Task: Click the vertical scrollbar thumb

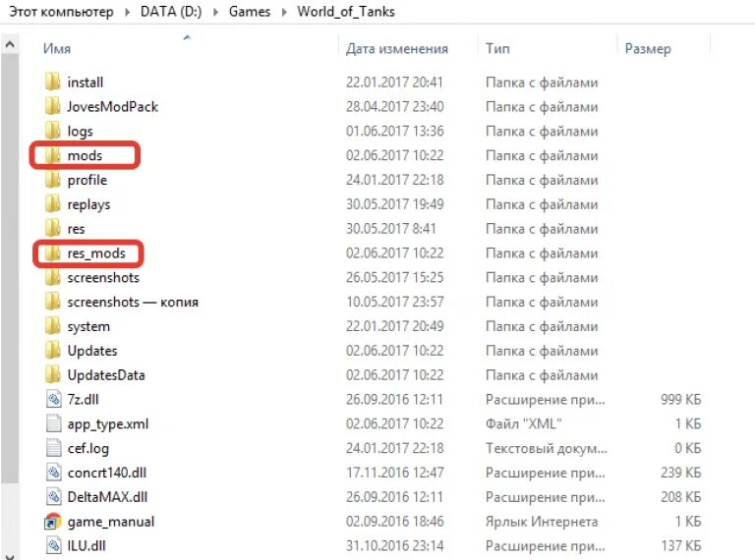Action: point(10,268)
